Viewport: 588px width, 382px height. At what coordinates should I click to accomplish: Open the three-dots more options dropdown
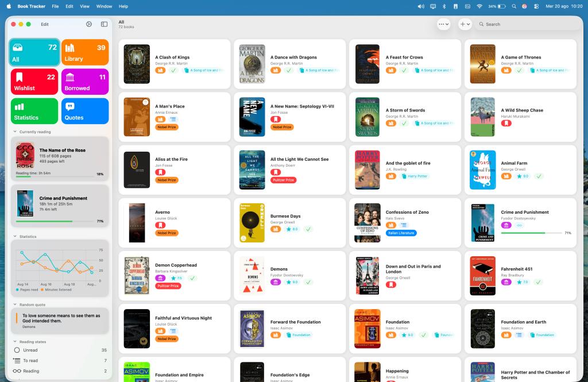(443, 24)
